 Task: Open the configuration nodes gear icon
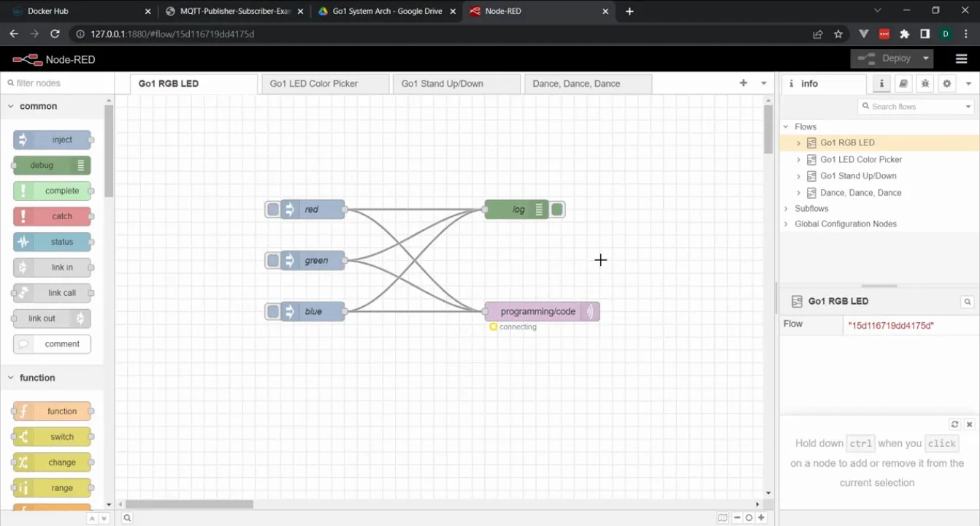(947, 84)
